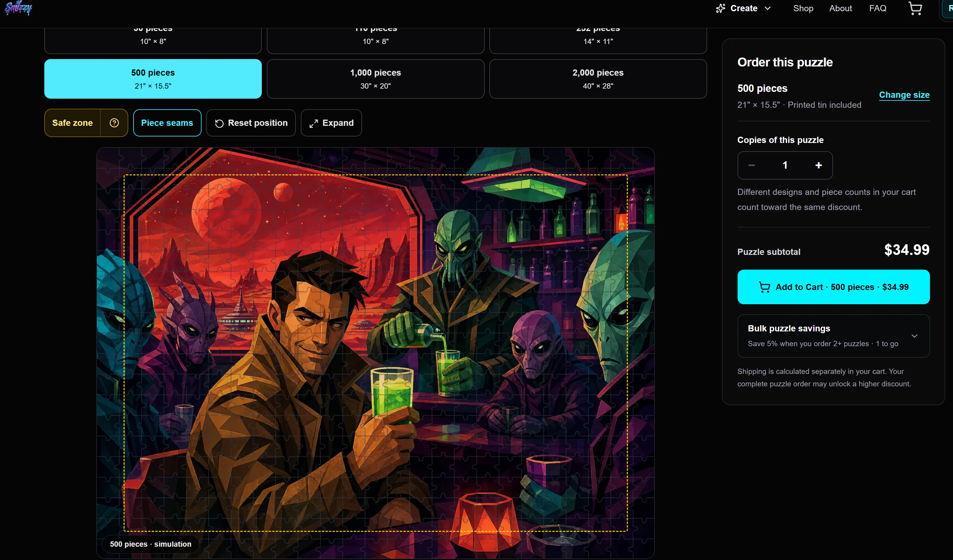953x560 pixels.
Task: Click the circular arrow Reset position icon
Action: click(219, 123)
